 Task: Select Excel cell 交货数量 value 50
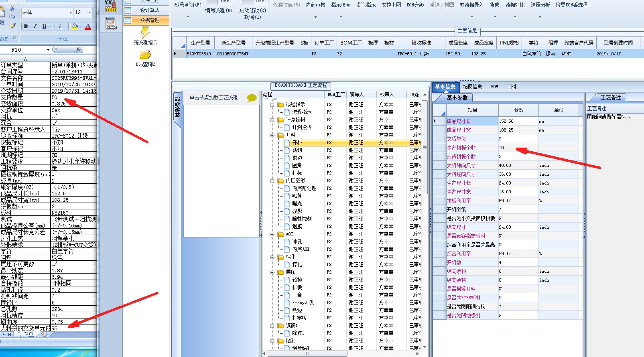coord(74,97)
